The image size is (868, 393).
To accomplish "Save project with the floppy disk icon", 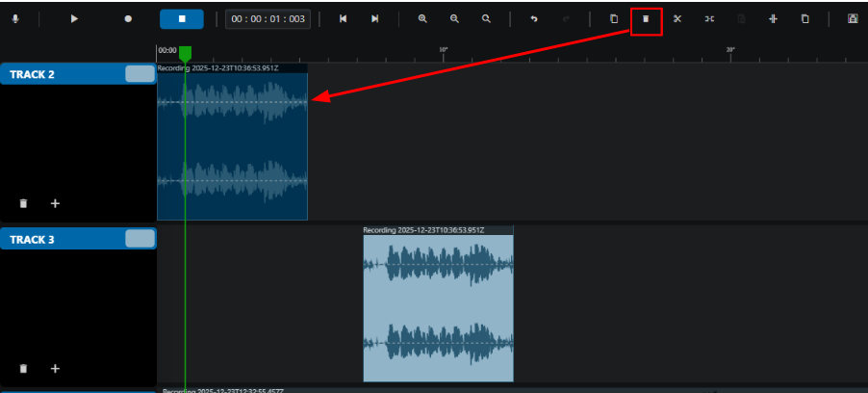I will pyautogui.click(x=853, y=19).
